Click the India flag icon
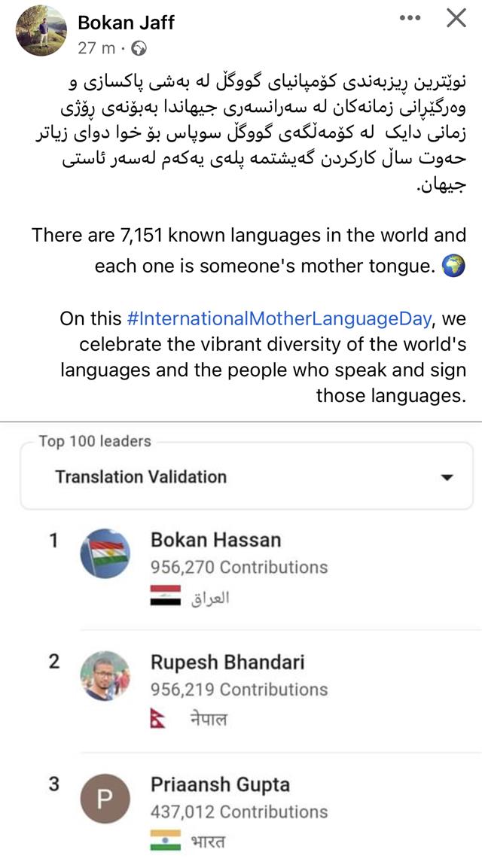 click(166, 840)
